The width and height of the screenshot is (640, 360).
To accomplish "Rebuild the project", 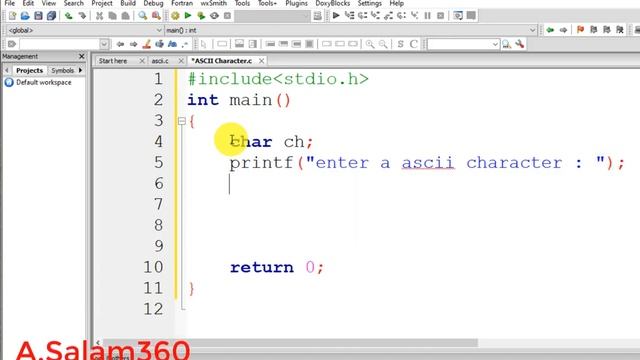I will [214, 16].
